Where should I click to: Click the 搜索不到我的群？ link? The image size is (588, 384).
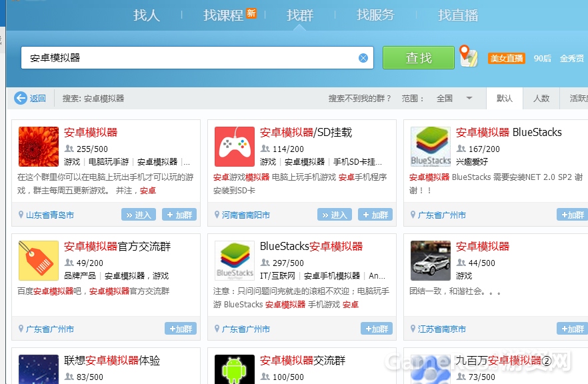[359, 98]
